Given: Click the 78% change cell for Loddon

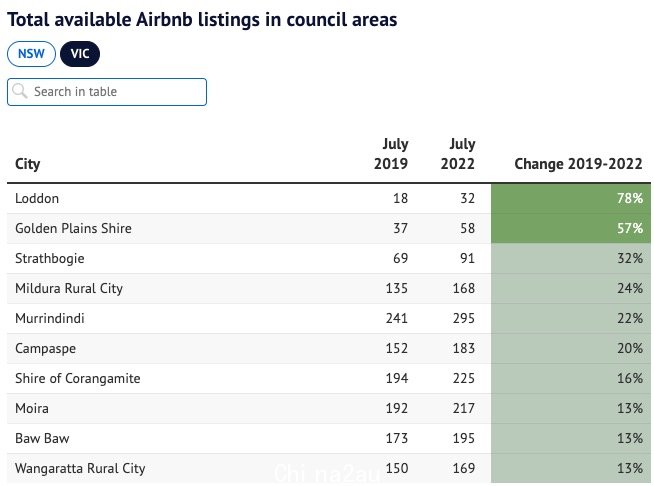Looking at the screenshot, I should [571, 199].
